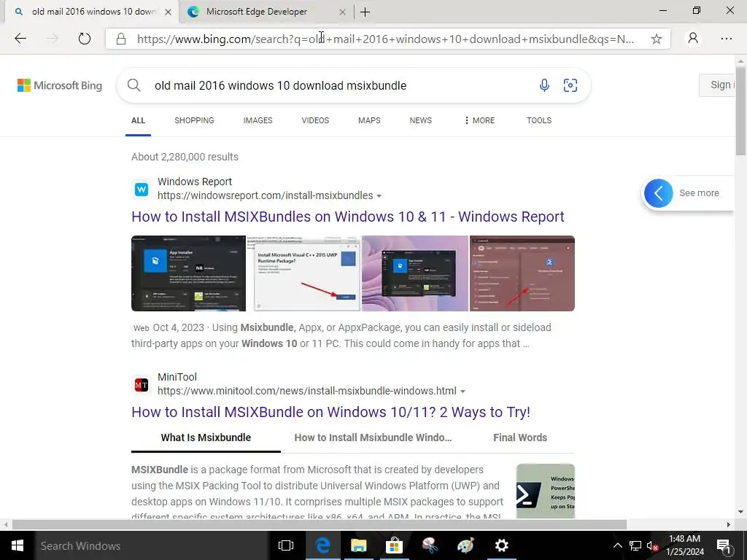Open the notification action center
The width and height of the screenshot is (747, 560).
click(724, 545)
